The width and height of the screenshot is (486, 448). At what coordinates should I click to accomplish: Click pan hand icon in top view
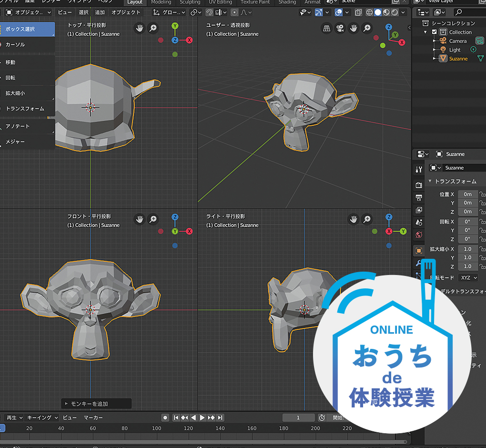click(140, 28)
